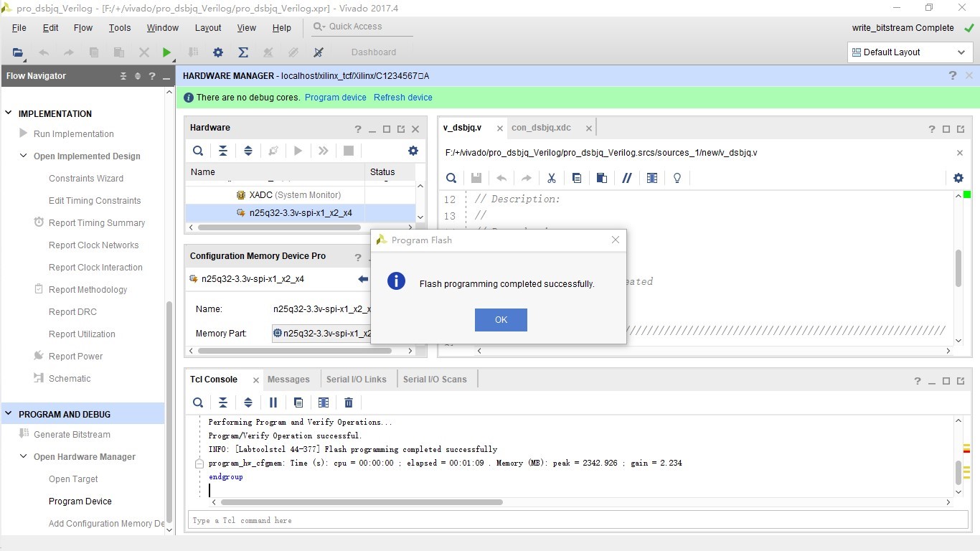Open the Tools menu
Viewport: 980px width, 551px height.
120,28
